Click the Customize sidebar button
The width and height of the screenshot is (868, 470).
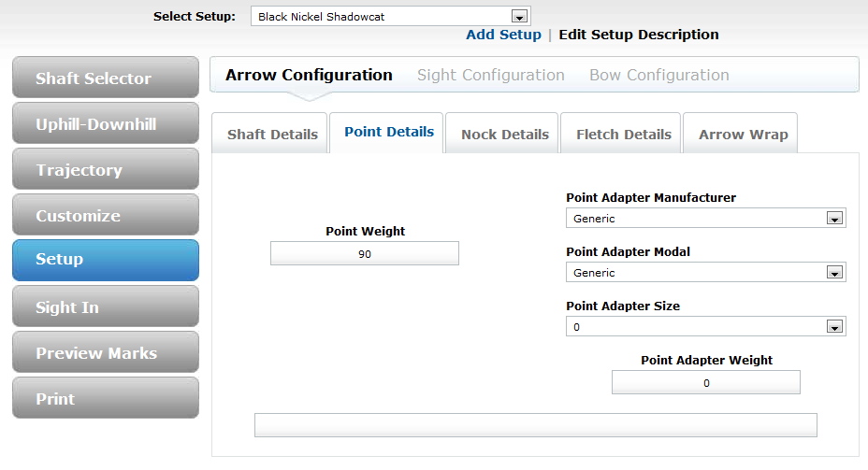coord(106,216)
